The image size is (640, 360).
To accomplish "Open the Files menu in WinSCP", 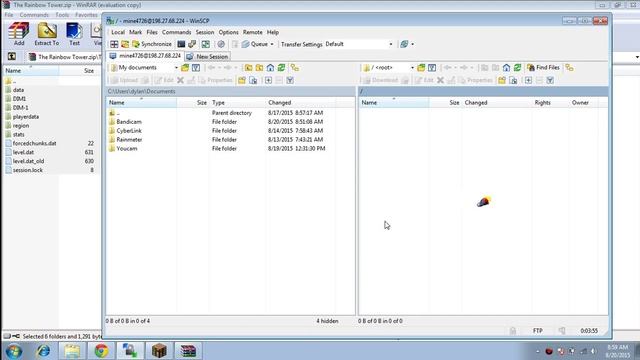I will coord(152,32).
